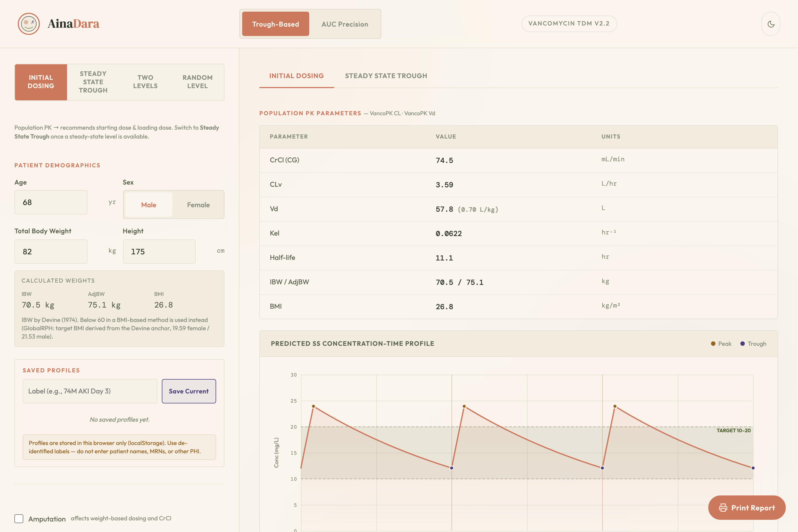The height and width of the screenshot is (532, 798).
Task: Click the Saved Profiles heading
Action: (51, 370)
